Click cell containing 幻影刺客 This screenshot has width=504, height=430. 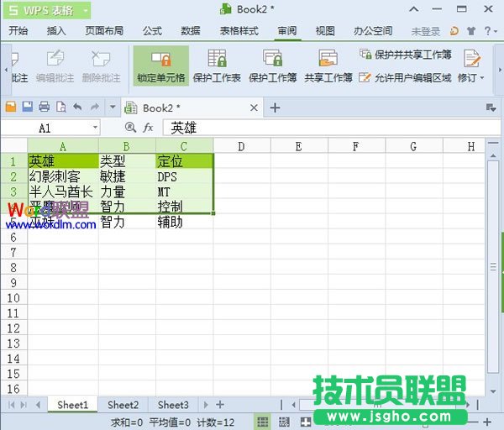pos(63,176)
